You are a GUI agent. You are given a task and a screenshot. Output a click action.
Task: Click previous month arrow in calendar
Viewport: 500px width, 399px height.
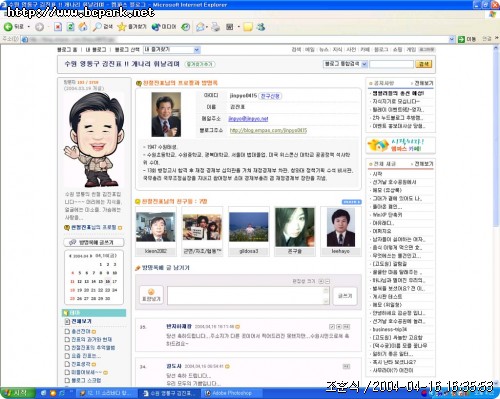(70, 256)
